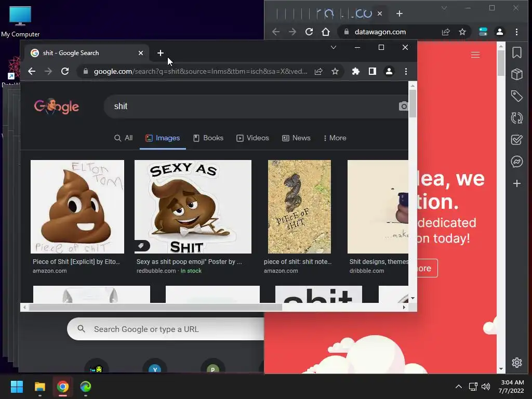The height and width of the screenshot is (399, 532).
Task: Search by image using the camera icon
Action: tap(403, 106)
